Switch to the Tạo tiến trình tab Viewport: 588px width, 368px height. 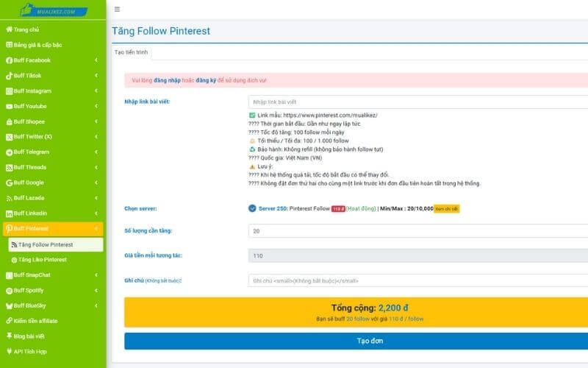click(132, 53)
